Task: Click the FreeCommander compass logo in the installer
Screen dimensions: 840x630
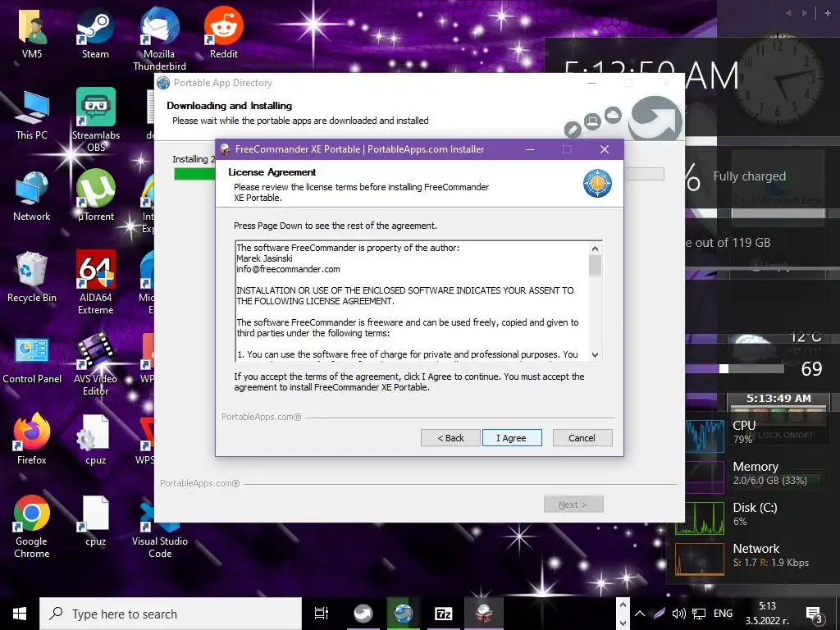Action: pyautogui.click(x=597, y=183)
